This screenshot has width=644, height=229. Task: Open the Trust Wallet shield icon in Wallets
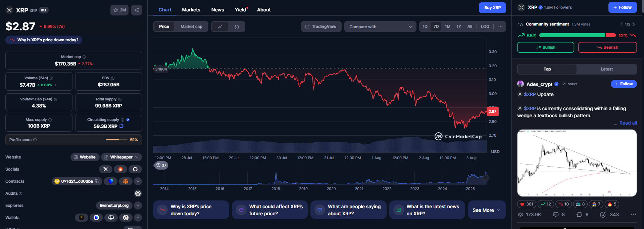pyautogui.click(x=96, y=218)
